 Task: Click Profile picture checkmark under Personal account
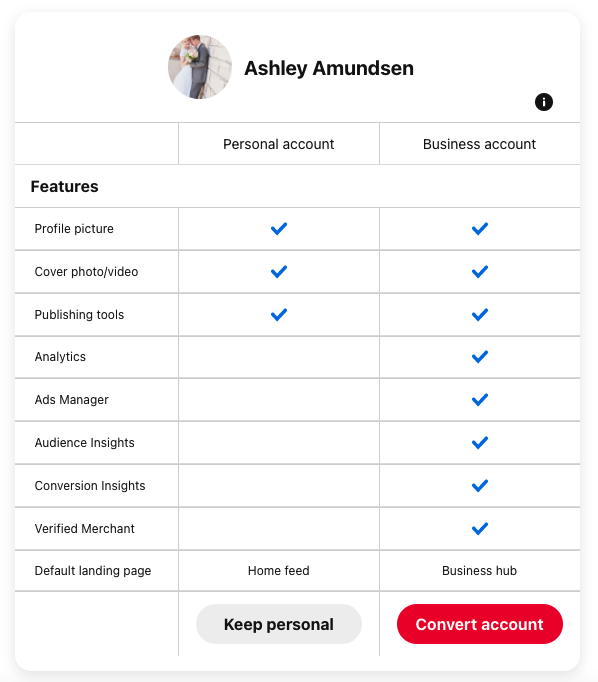[x=279, y=229]
